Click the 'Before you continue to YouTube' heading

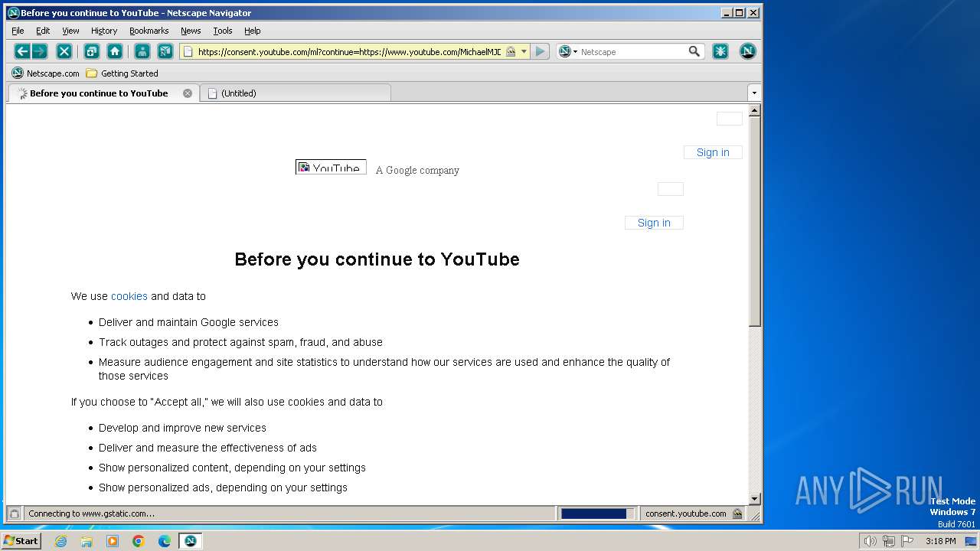click(x=377, y=259)
